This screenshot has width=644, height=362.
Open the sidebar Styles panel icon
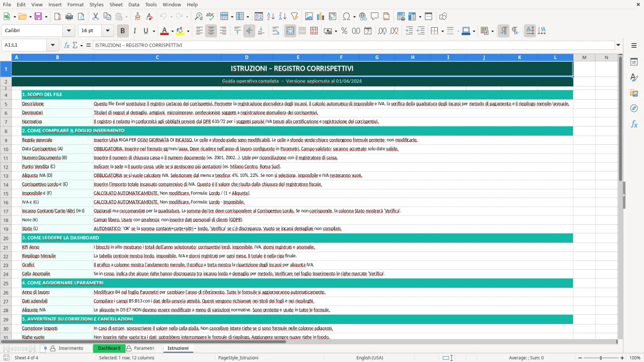(x=634, y=78)
